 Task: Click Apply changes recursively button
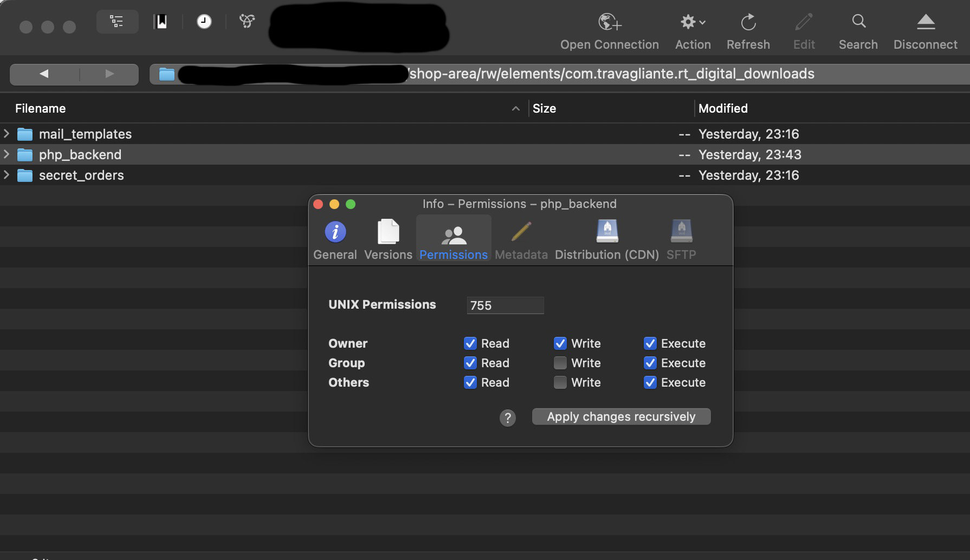[621, 416]
